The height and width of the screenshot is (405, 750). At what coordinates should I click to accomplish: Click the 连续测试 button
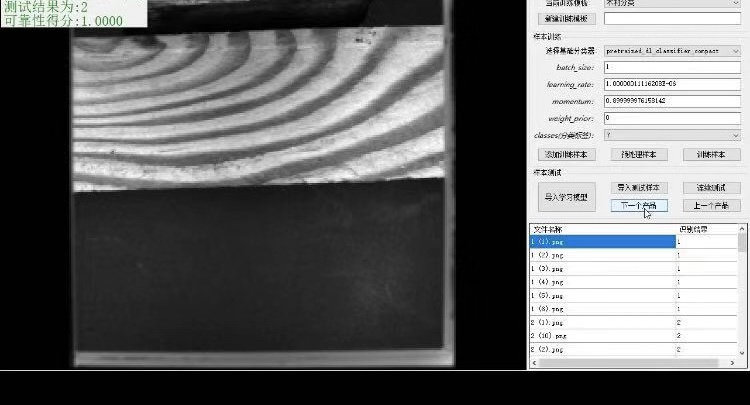(x=711, y=187)
